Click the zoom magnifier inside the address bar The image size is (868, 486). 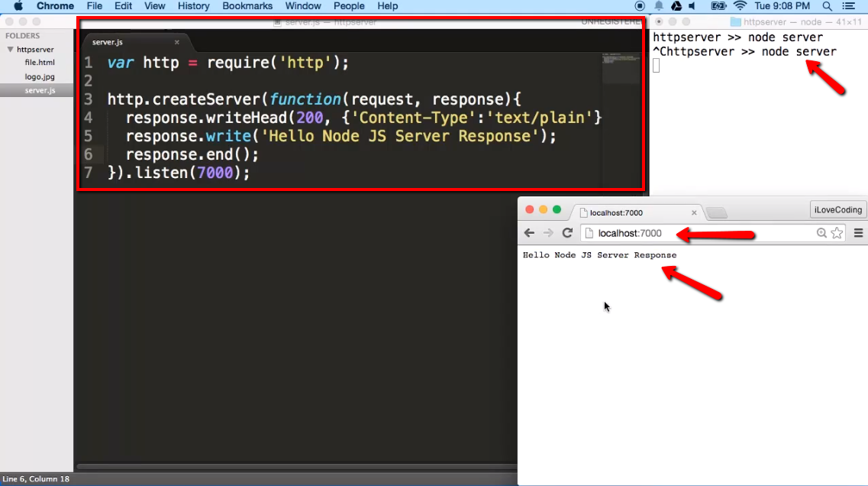[821, 232]
